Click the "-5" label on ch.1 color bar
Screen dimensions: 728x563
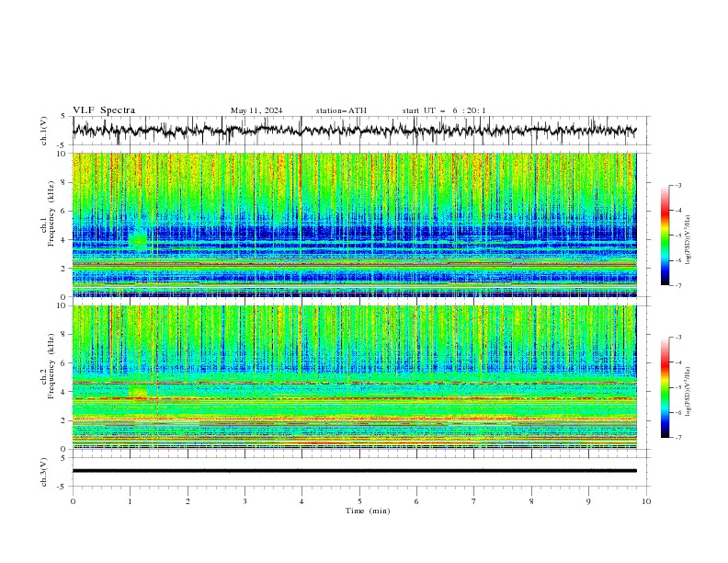pos(678,236)
